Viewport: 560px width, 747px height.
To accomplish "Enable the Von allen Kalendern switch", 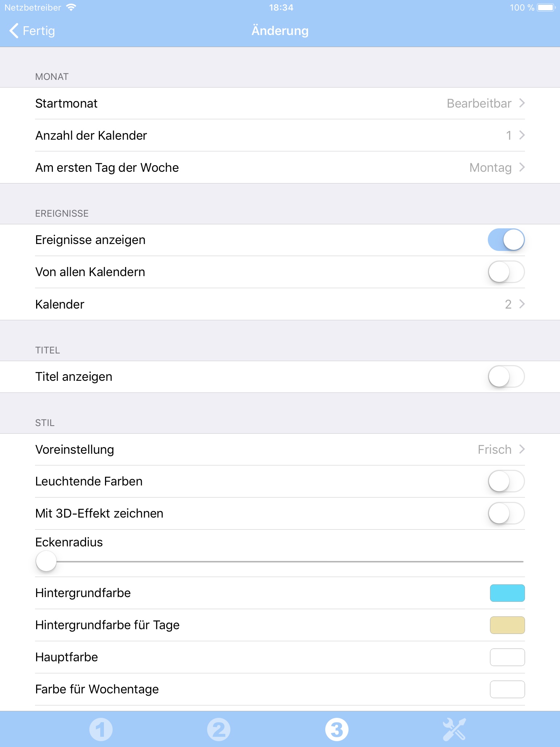I will coord(506,272).
